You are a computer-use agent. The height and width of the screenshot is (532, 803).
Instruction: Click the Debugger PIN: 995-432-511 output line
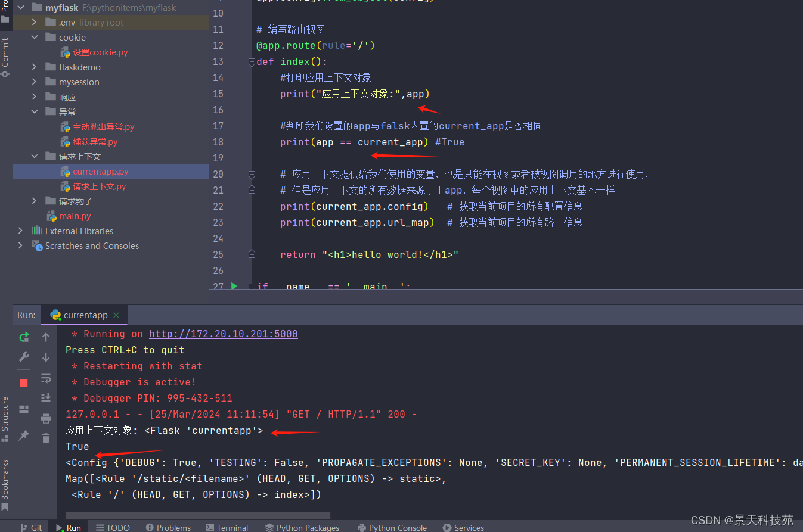tap(152, 399)
